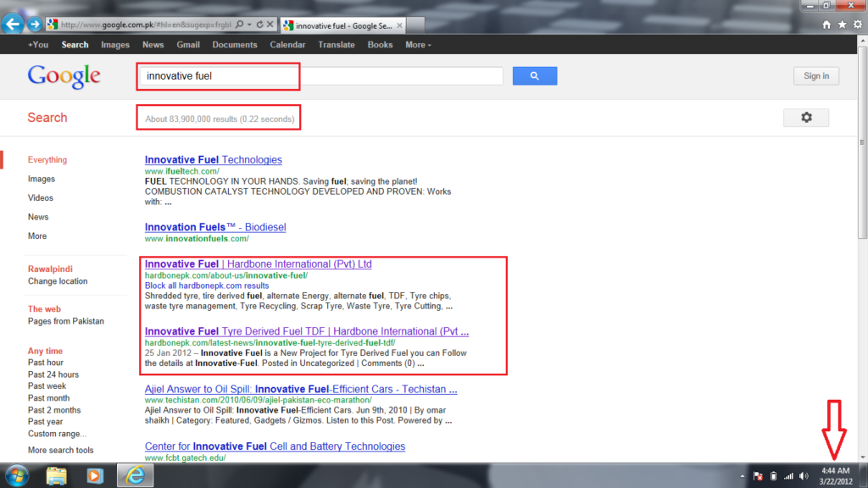
Task: Open Documents from top bar
Action: click(x=235, y=45)
